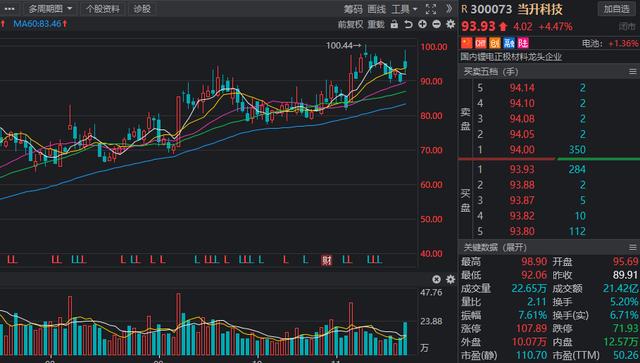Select buy level 1 price 93.93

click(522, 169)
